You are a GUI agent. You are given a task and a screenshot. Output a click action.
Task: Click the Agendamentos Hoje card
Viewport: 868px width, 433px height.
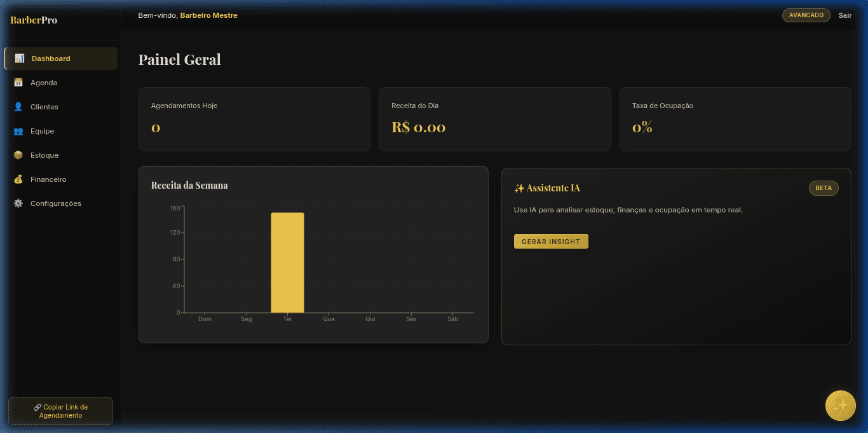[x=254, y=119]
